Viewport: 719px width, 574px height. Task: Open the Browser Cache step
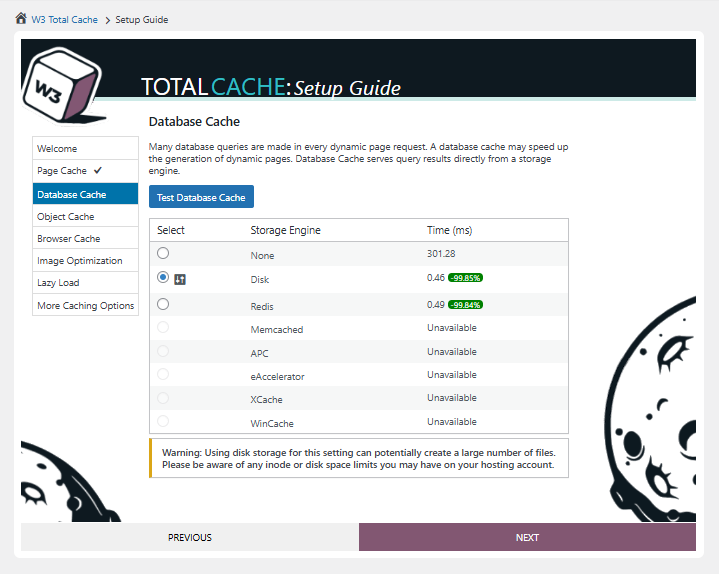69,239
